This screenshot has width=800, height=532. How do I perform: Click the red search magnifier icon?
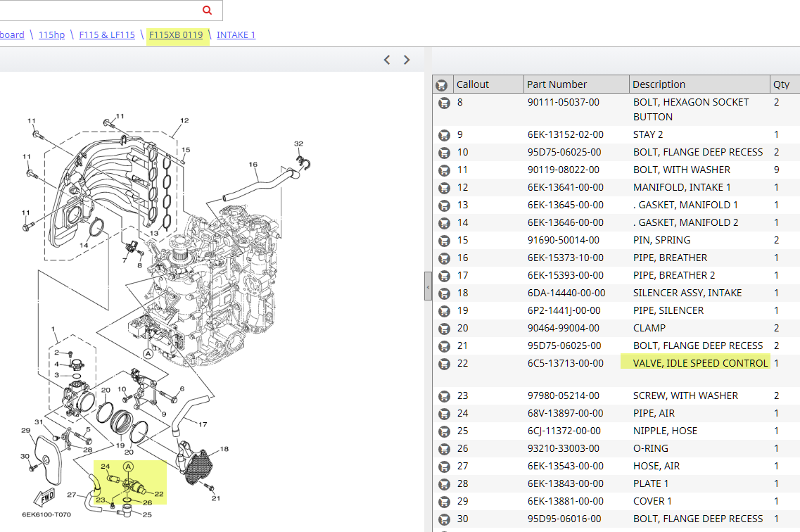pos(207,10)
